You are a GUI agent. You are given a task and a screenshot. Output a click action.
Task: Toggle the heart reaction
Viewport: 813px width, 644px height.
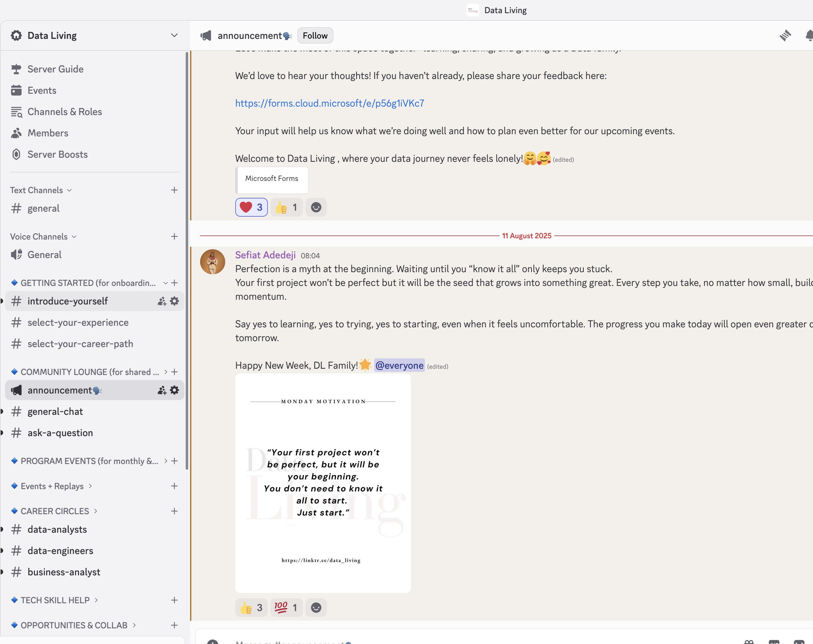[251, 207]
